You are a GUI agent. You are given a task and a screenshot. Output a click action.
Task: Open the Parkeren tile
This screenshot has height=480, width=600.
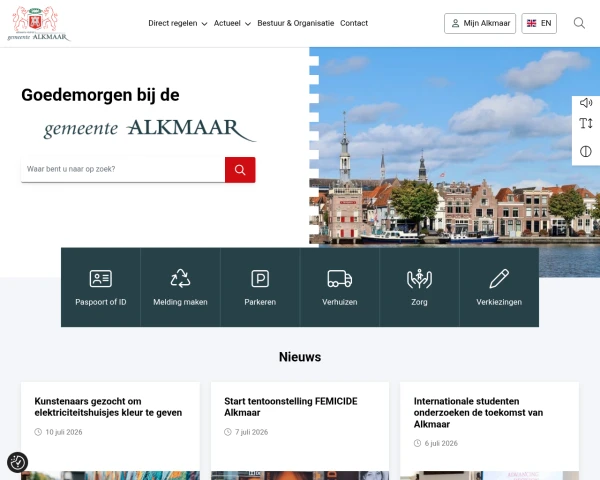260,287
